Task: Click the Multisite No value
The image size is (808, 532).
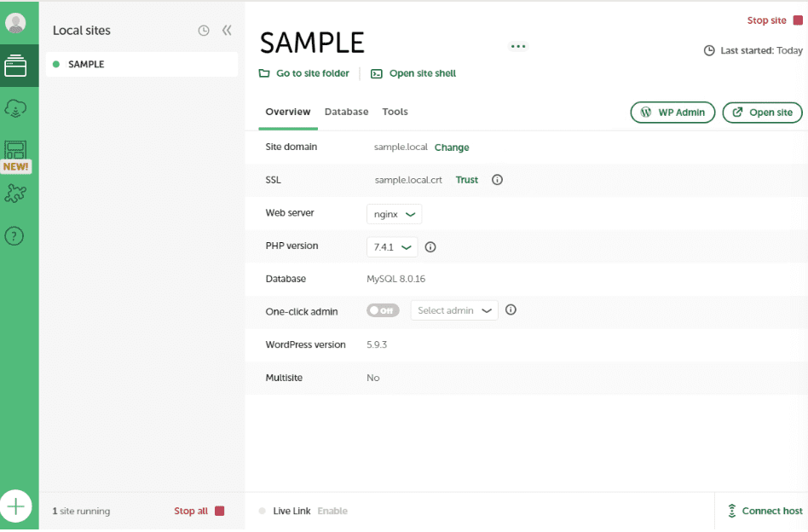Action: pos(373,378)
